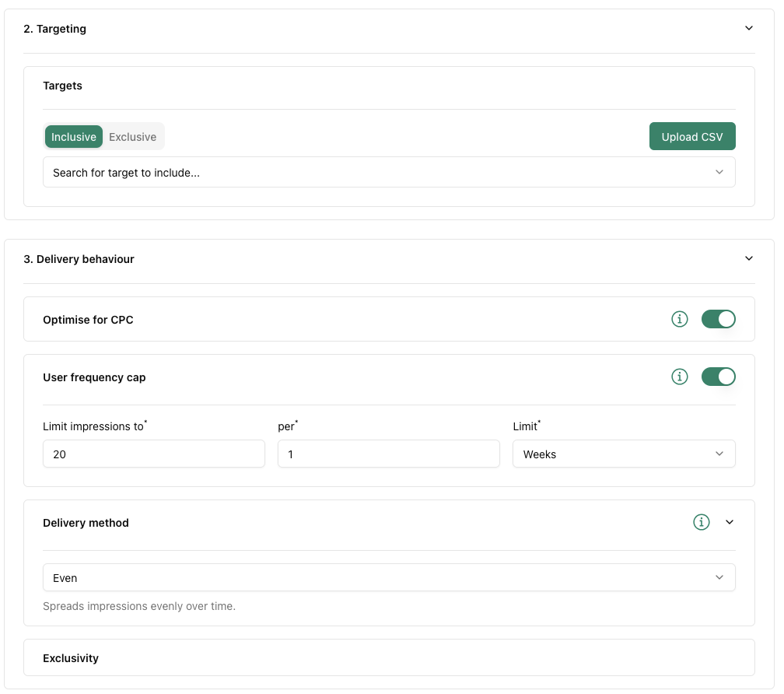Disable the Optimise for CPC toggle
This screenshot has height=694, width=784.
(x=718, y=319)
